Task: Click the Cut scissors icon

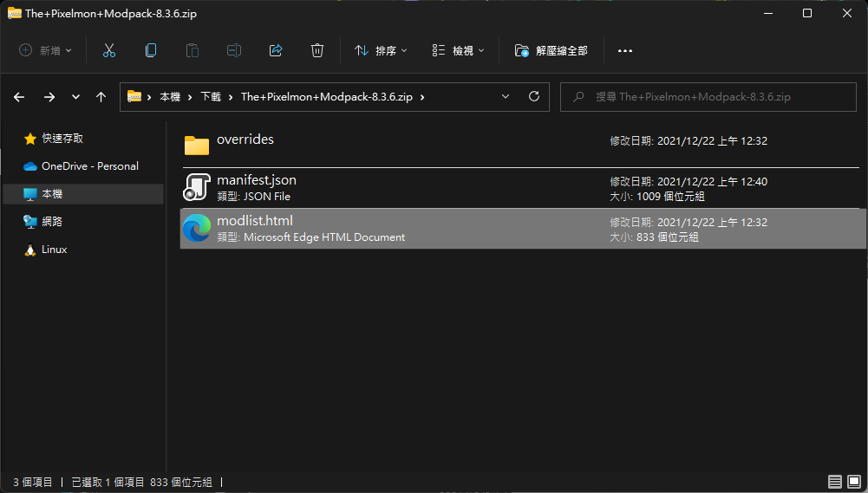Action: pos(109,50)
